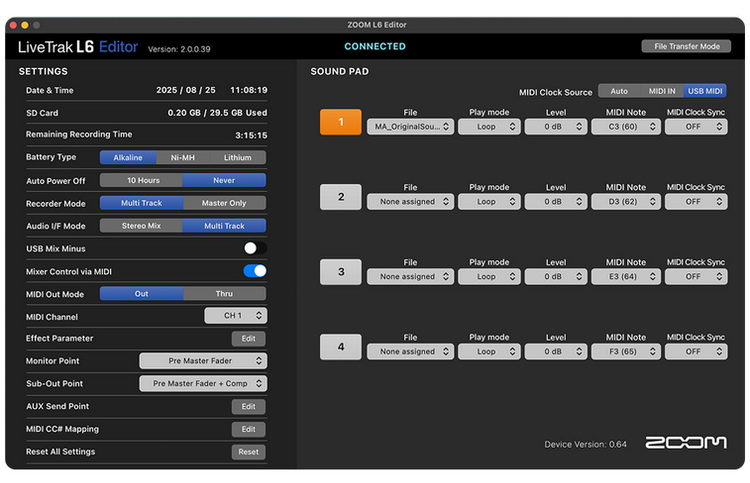Set MIDI Clock Source to Auto
Image resolution: width=750 pixels, height=483 pixels.
[x=619, y=91]
